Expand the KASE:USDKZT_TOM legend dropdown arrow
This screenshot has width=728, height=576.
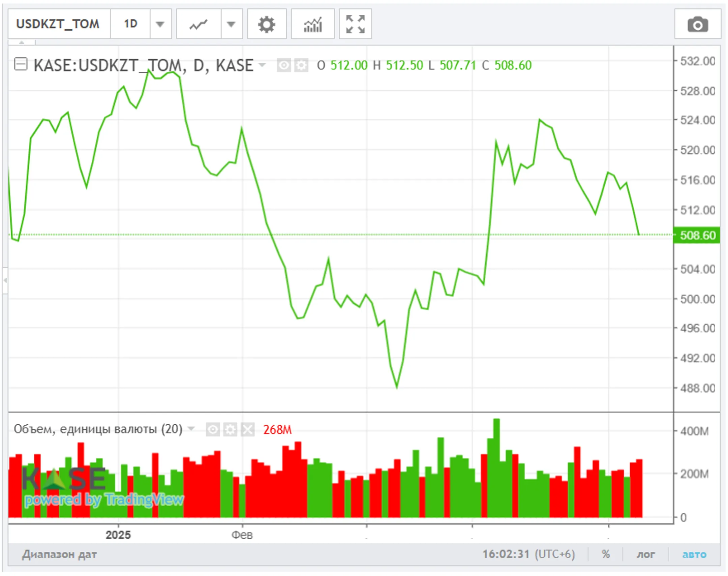coord(262,64)
